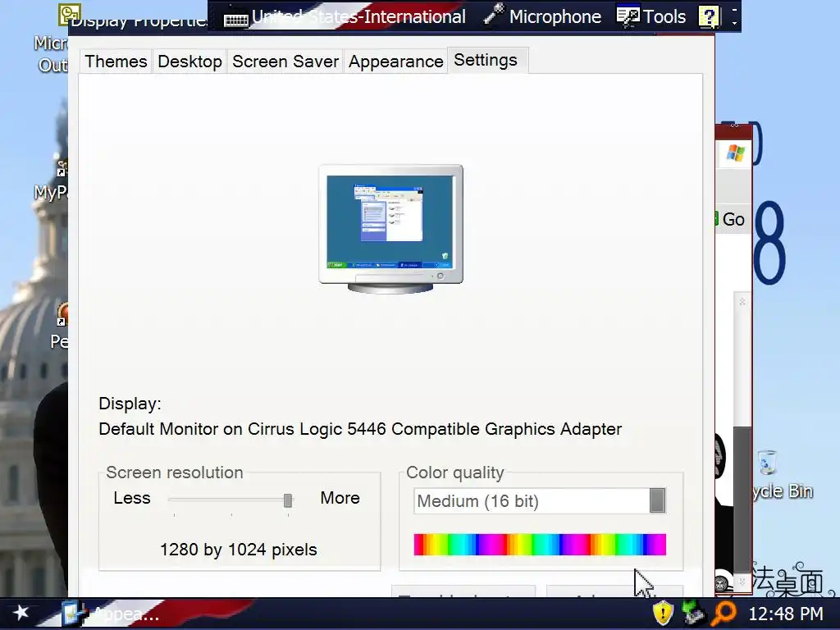Click the color spectrum preview bar
This screenshot has height=630, width=840.
[x=540, y=545]
